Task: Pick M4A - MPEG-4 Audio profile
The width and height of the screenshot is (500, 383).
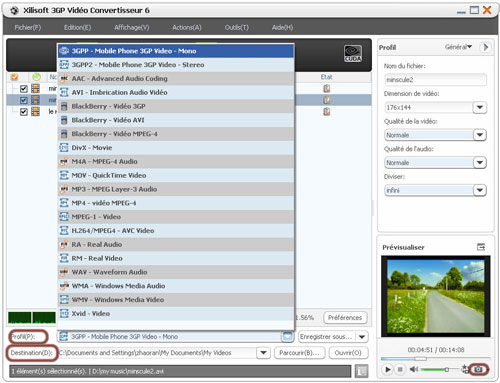Action: (x=176, y=162)
